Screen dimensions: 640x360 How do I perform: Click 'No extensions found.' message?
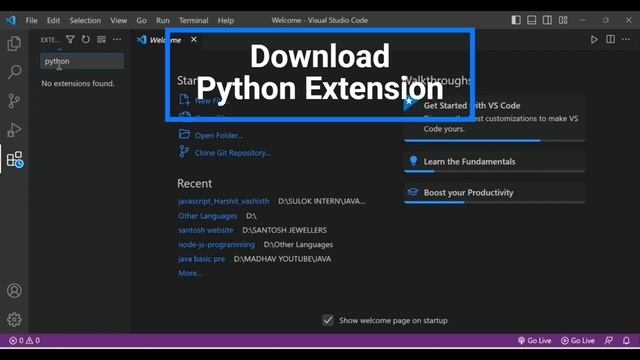78,83
